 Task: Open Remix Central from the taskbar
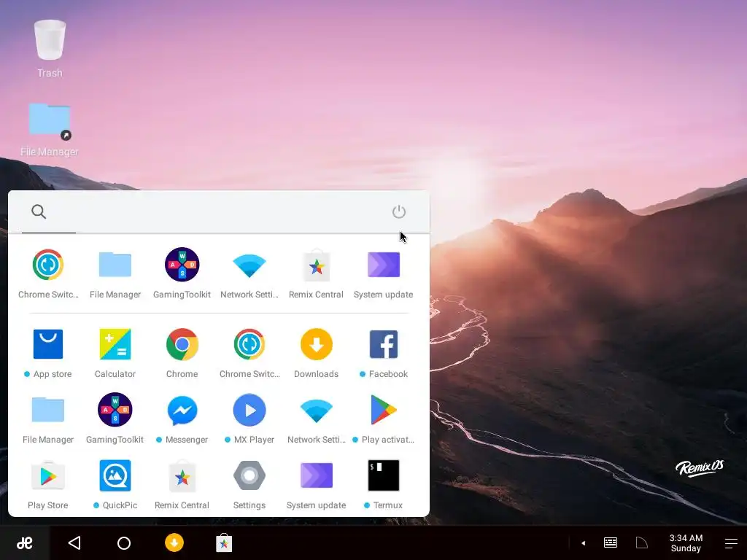224,542
